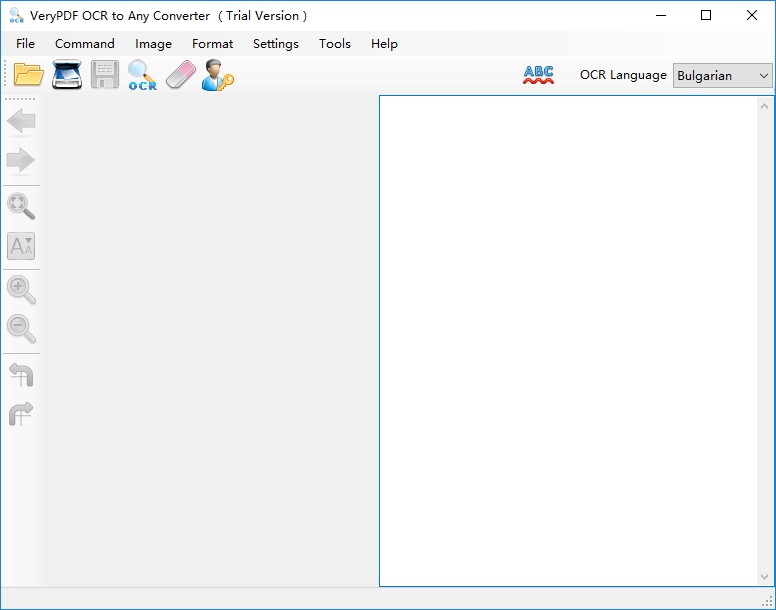Click the app icon in the title bar

(x=16, y=15)
